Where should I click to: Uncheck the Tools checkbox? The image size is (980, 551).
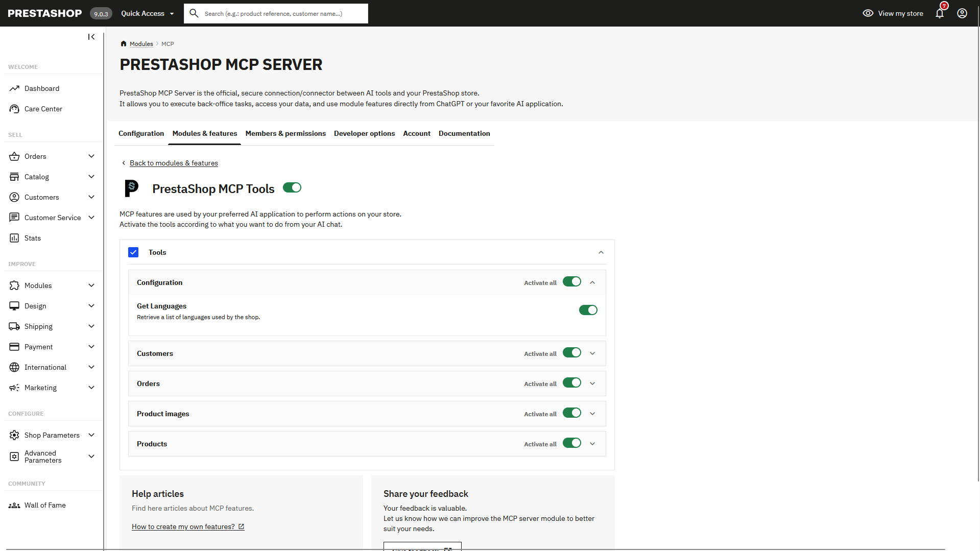pos(133,252)
